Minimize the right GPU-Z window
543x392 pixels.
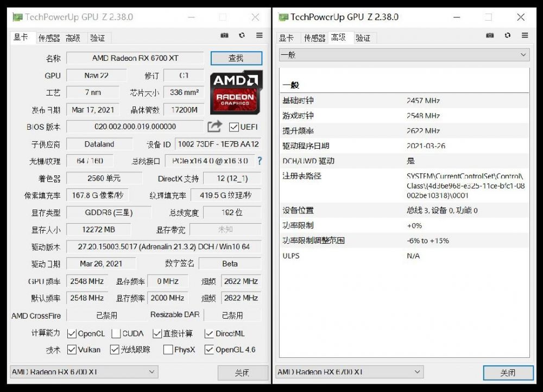457,17
